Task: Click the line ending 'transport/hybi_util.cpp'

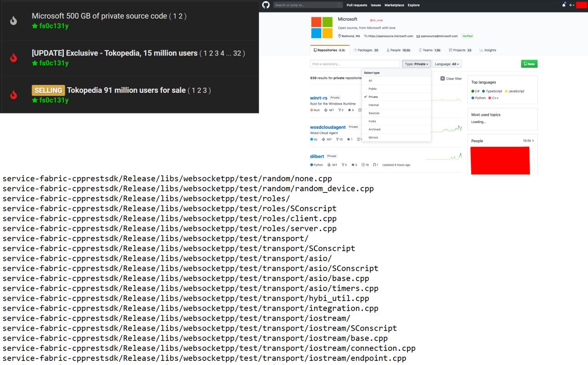Action: (x=186, y=298)
